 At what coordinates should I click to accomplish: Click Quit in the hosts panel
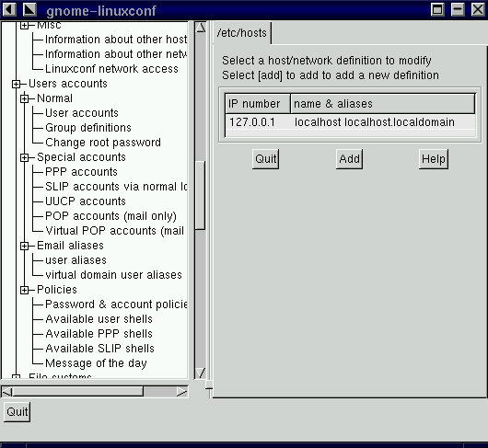pyautogui.click(x=265, y=159)
